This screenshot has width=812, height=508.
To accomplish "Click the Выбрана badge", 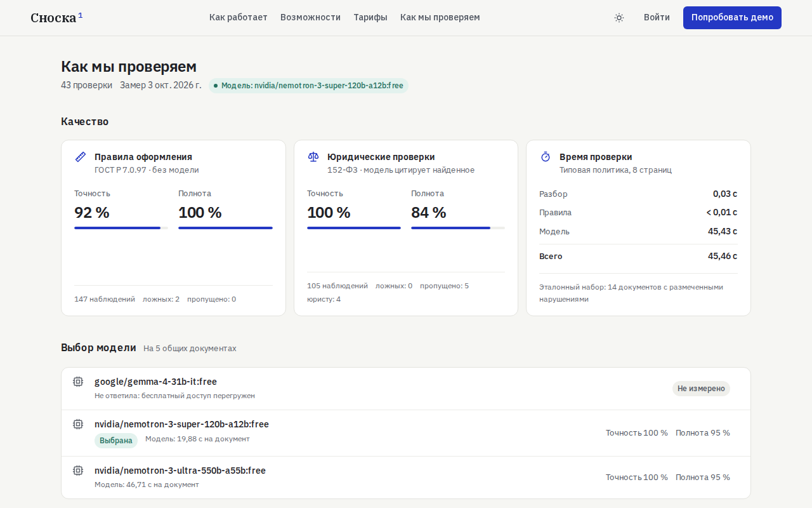I will click(116, 441).
